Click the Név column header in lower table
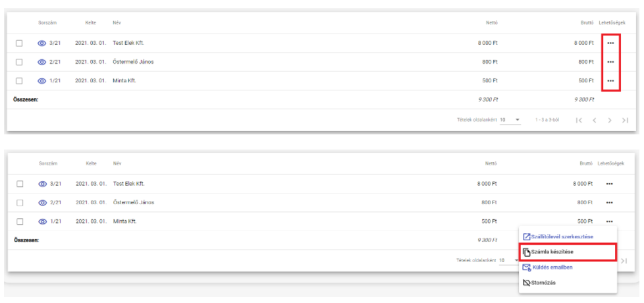 click(117, 163)
